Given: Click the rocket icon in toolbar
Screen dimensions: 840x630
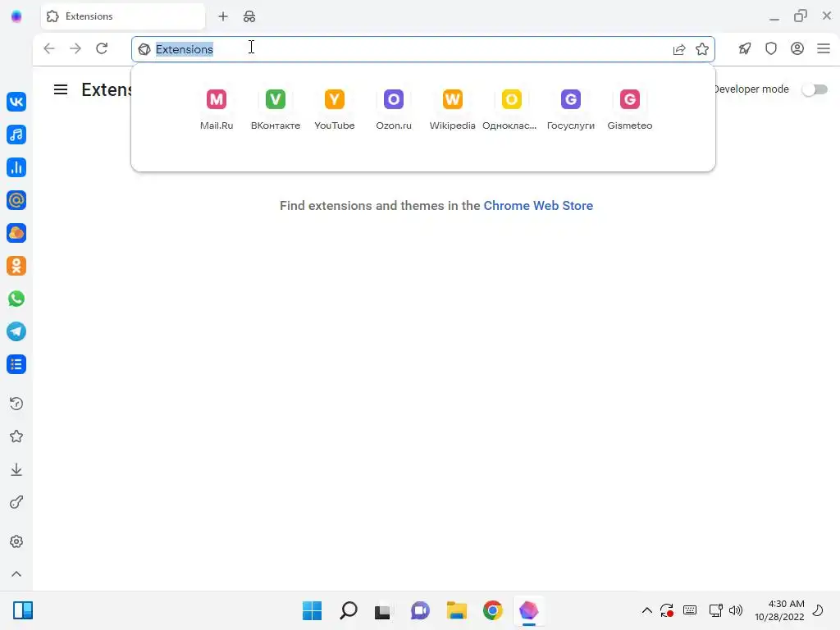Looking at the screenshot, I should coord(745,48).
